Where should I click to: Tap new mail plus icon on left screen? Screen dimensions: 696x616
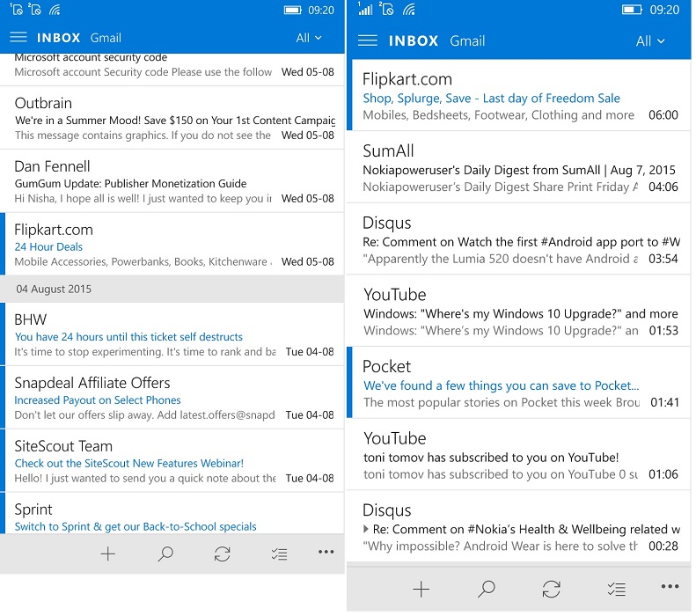click(108, 554)
